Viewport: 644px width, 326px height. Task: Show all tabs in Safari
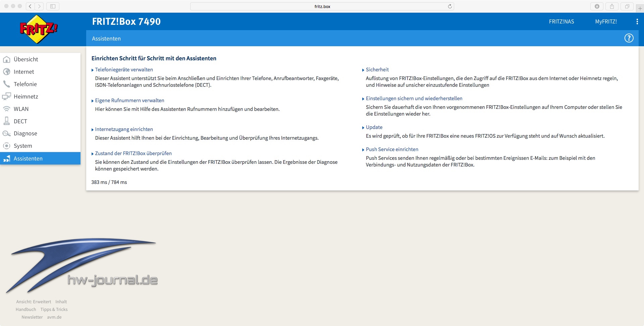pyautogui.click(x=627, y=6)
